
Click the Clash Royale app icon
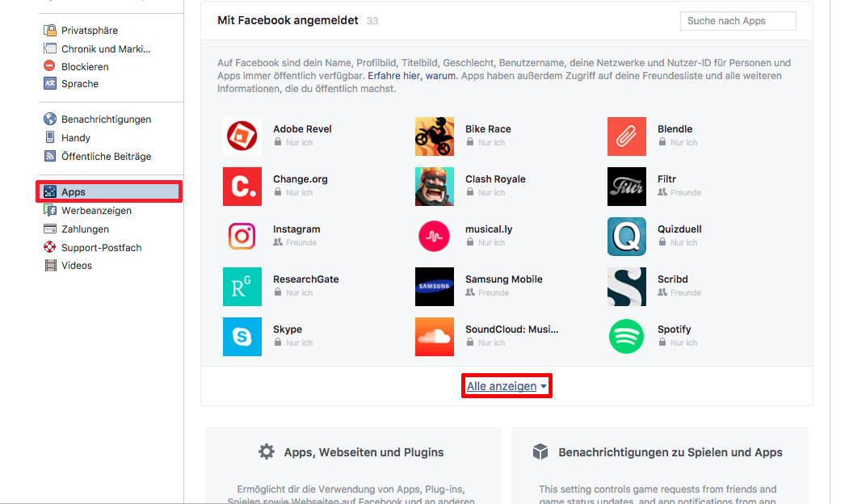point(434,187)
